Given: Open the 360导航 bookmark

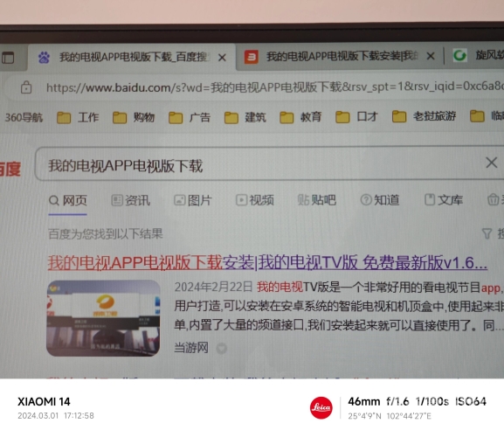Looking at the screenshot, I should [24, 117].
